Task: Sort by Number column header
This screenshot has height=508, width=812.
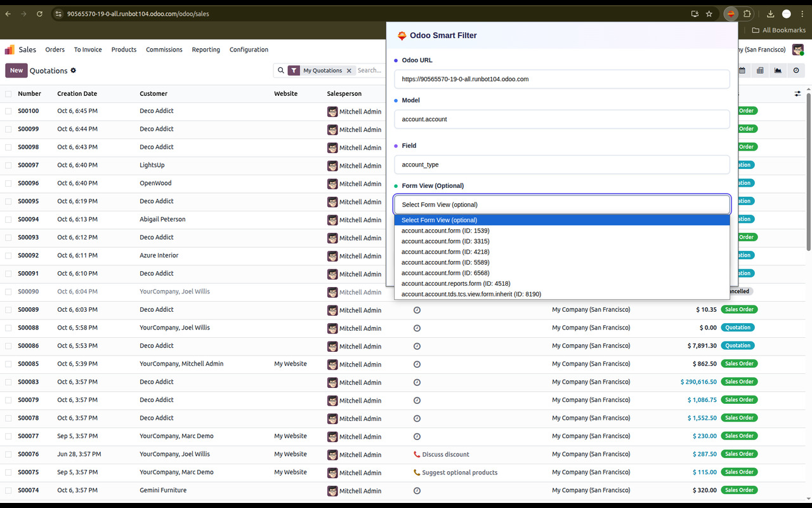Action: 29,94
